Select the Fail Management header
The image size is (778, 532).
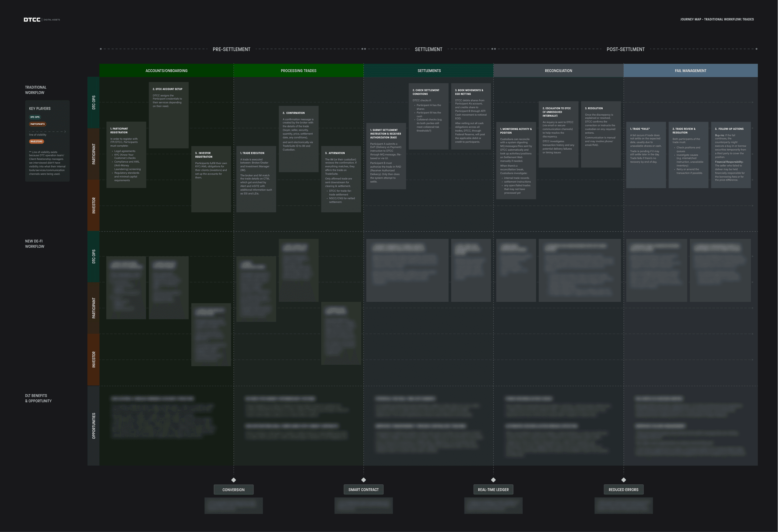[690, 71]
